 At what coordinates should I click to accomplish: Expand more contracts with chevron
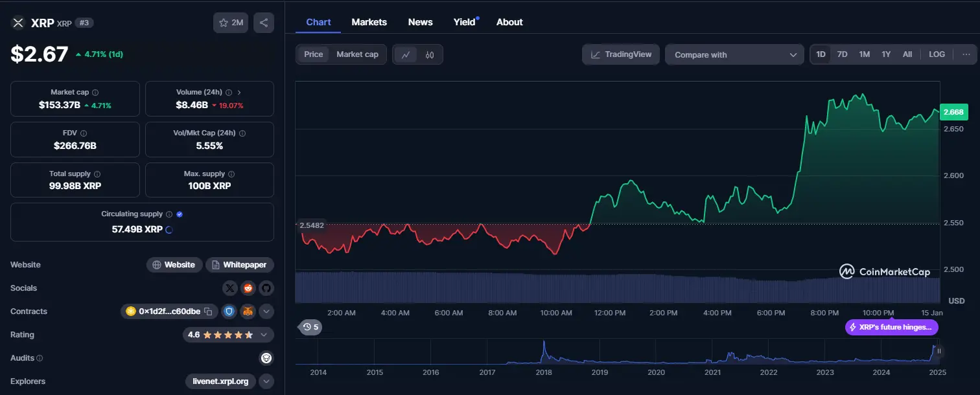(x=266, y=311)
